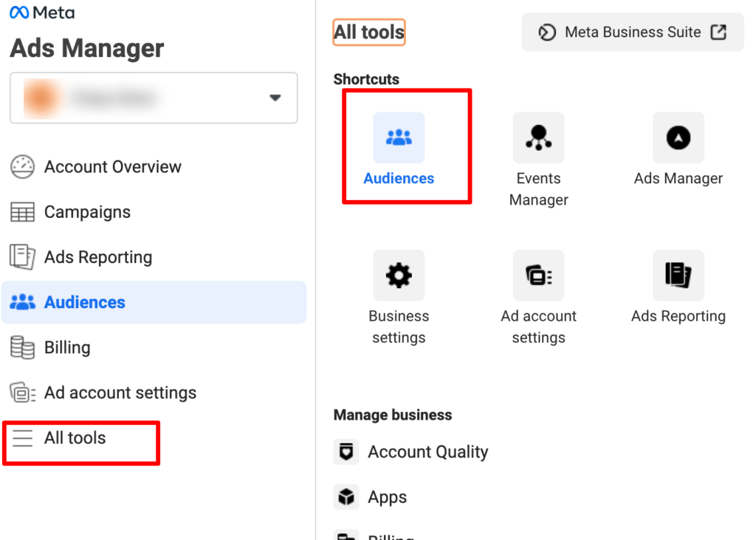Image resolution: width=756 pixels, height=540 pixels.
Task: Open All tools from sidebar
Action: tap(75, 438)
